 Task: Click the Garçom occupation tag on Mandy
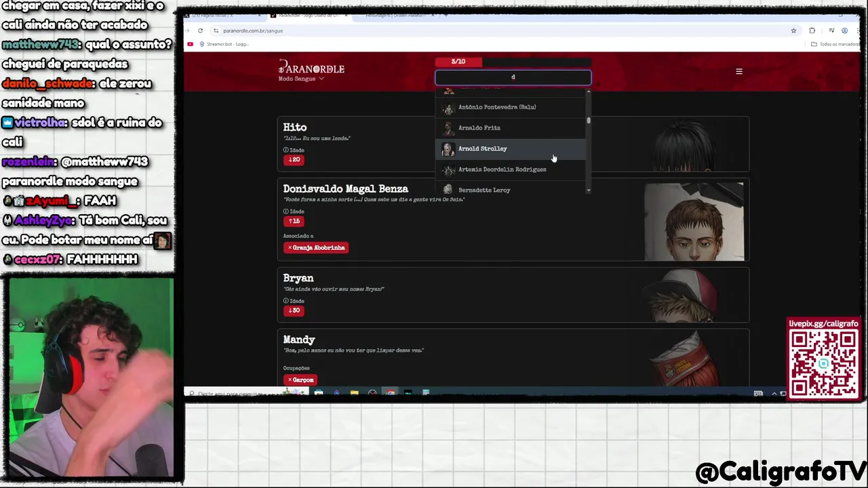click(x=300, y=380)
